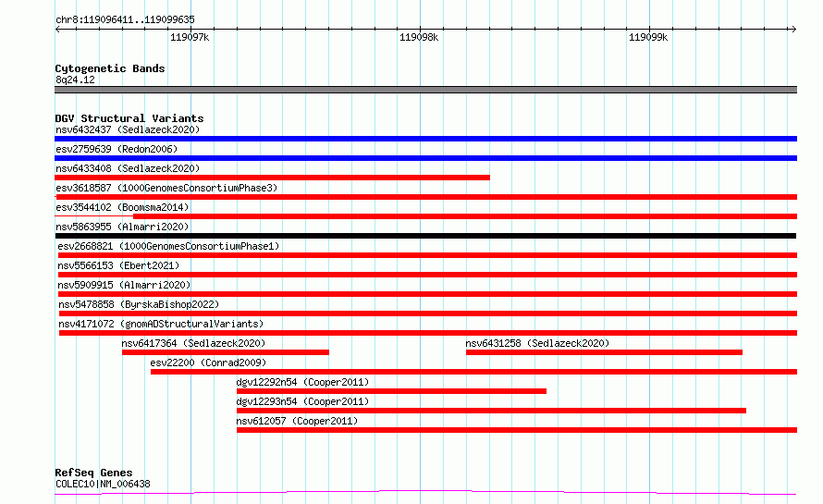Select the 119099k ruler label
The image size is (823, 504).
pos(648,37)
